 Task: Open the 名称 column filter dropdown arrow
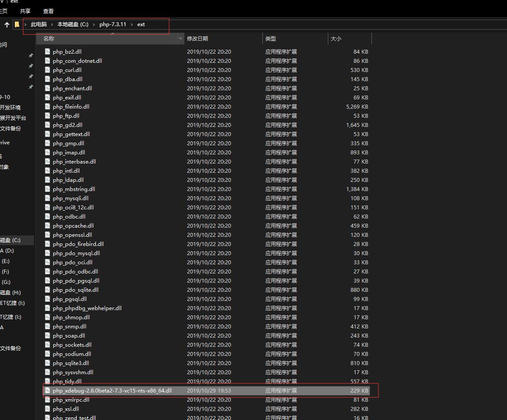[180, 39]
